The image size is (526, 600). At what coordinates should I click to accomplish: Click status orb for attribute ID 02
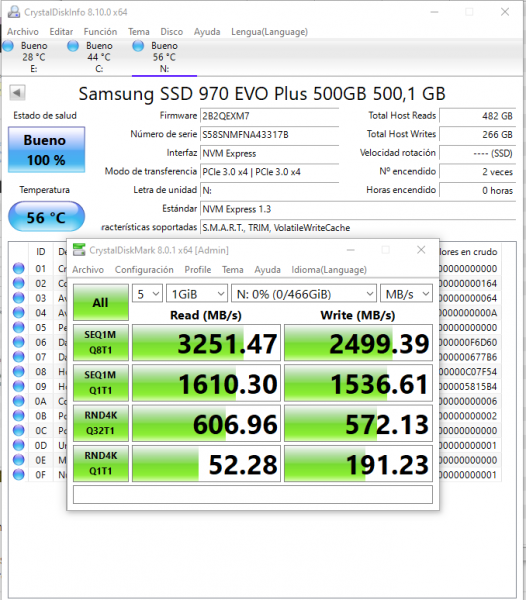(18, 283)
